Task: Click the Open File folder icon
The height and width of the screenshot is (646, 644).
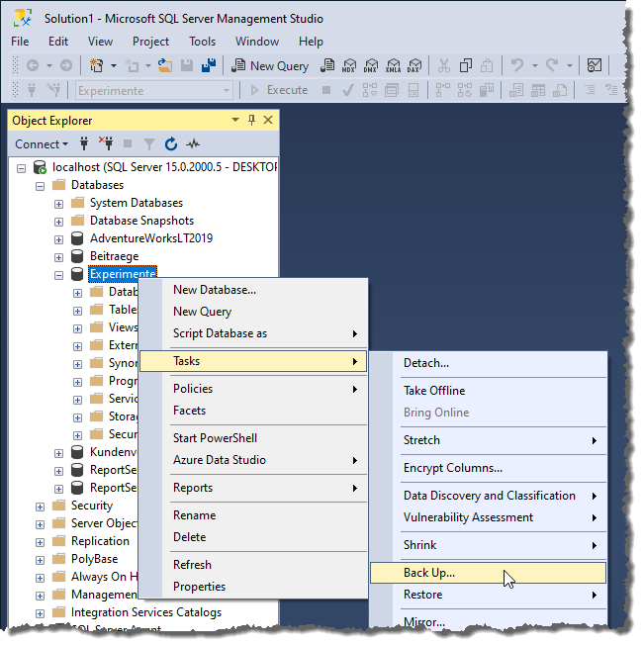Action: click(165, 65)
